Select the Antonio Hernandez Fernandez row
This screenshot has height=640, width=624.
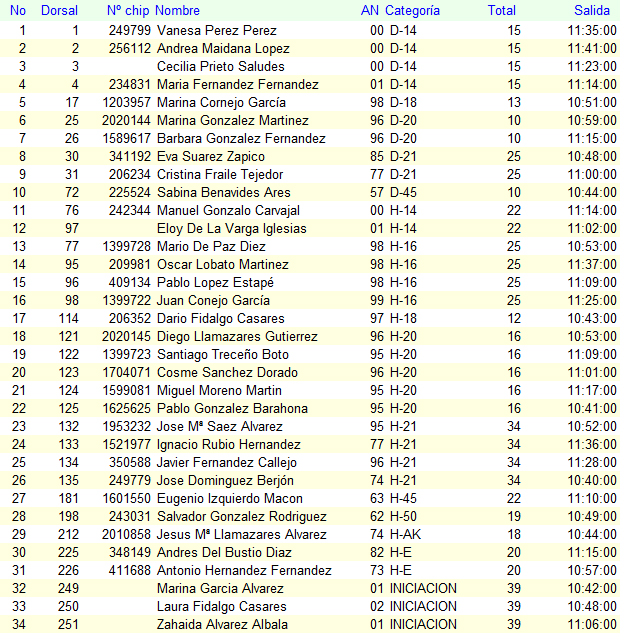pyautogui.click(x=244, y=571)
